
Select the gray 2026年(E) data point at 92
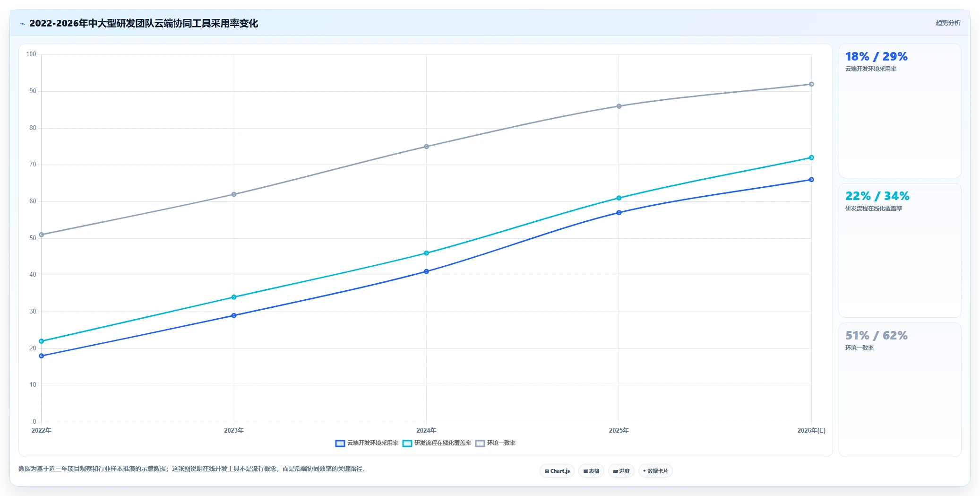[811, 84]
